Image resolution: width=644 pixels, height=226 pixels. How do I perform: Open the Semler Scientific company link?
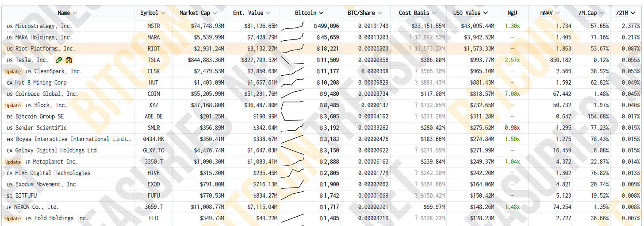[x=41, y=128]
